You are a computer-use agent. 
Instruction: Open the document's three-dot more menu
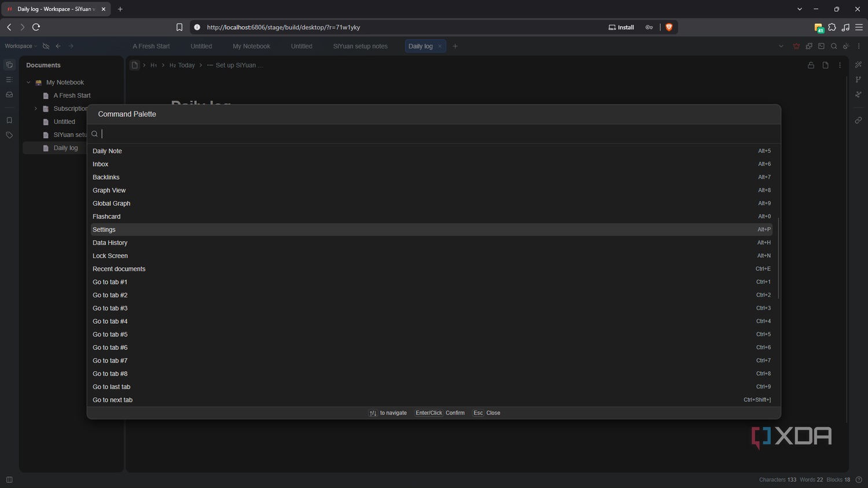click(x=840, y=65)
